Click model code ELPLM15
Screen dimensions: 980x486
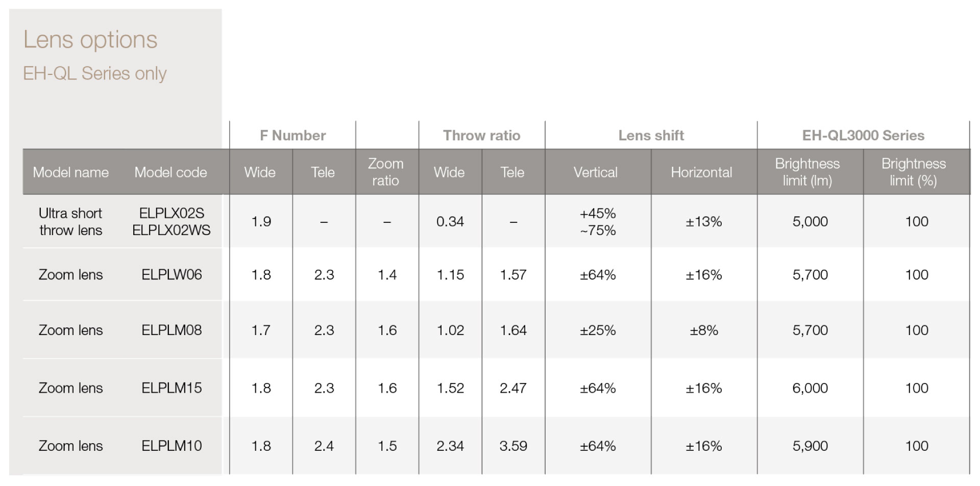point(171,388)
